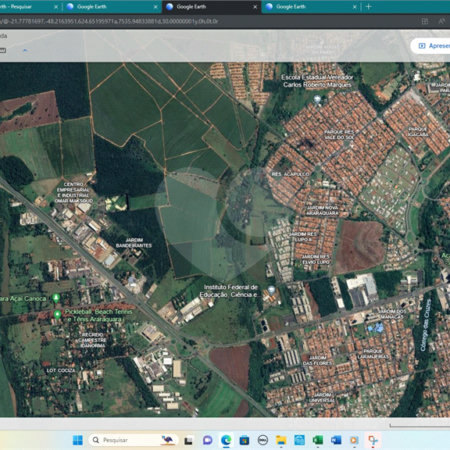Open Word from the taskbar
450x450 pixels.
click(x=336, y=440)
